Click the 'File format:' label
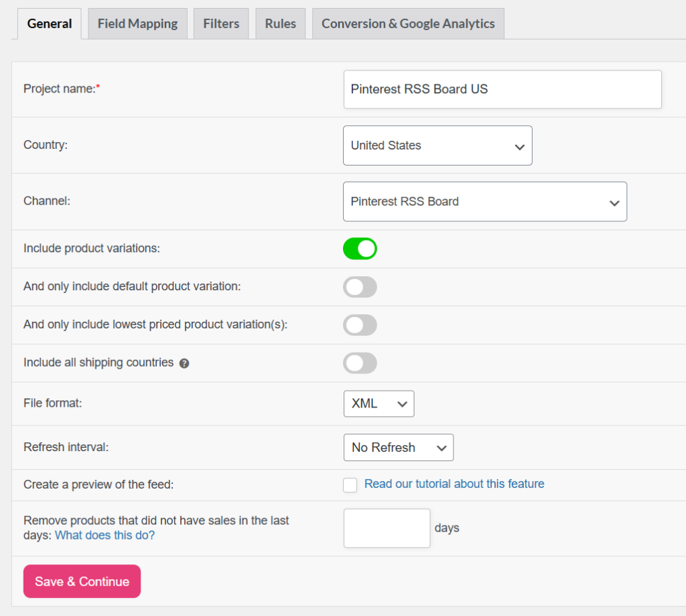 [53, 403]
